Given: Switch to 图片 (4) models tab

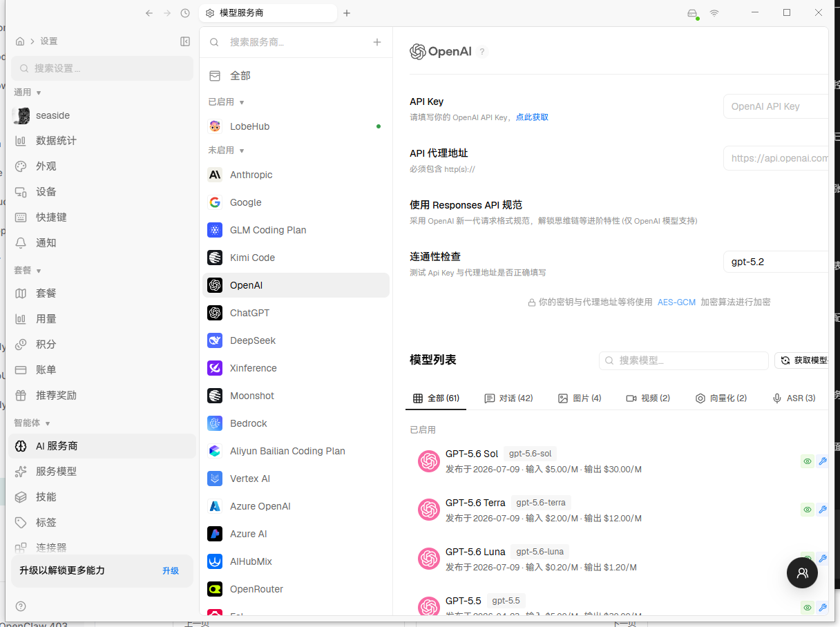Looking at the screenshot, I should click(580, 398).
